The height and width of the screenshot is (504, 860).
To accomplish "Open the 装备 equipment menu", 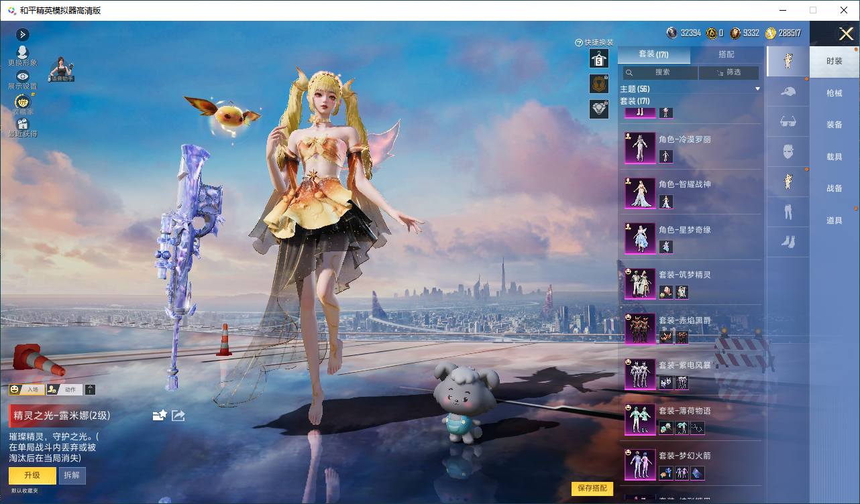I will click(x=834, y=125).
